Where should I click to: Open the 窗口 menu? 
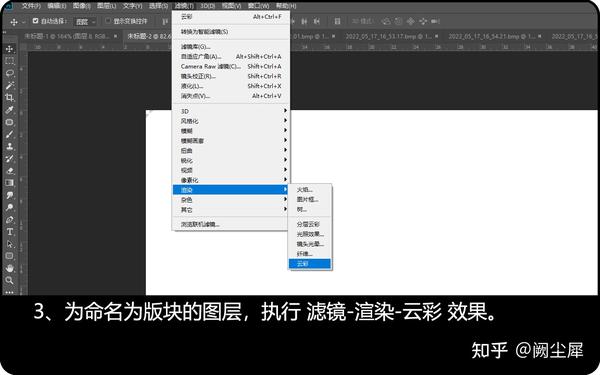click(x=259, y=6)
